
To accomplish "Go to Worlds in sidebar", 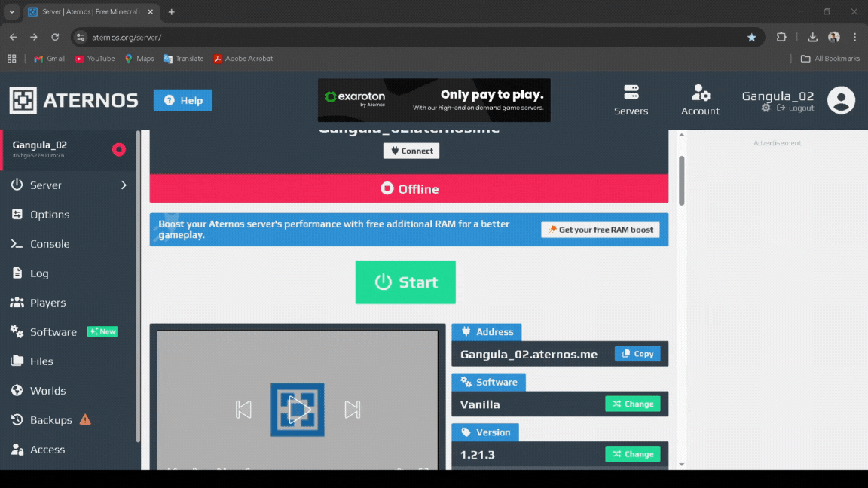I will coord(47,391).
